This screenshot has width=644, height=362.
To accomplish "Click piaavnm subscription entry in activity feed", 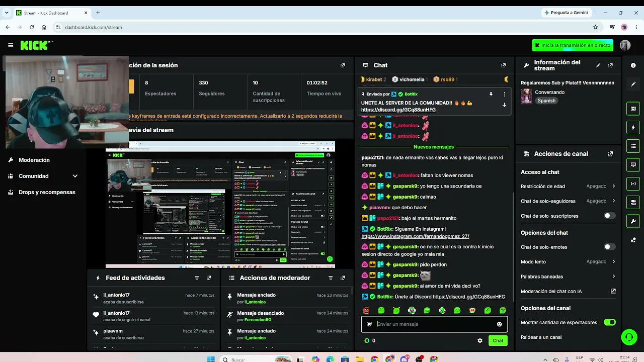I will (x=153, y=334).
